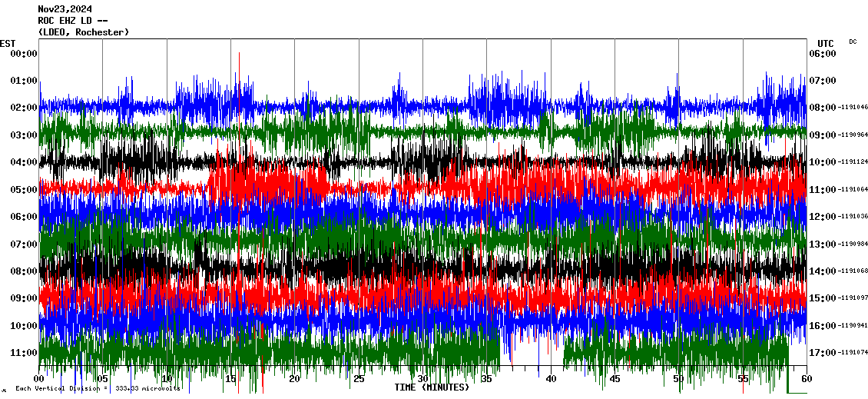Click the 45 minute tick on the x-axis
868x399 pixels.
(615, 379)
